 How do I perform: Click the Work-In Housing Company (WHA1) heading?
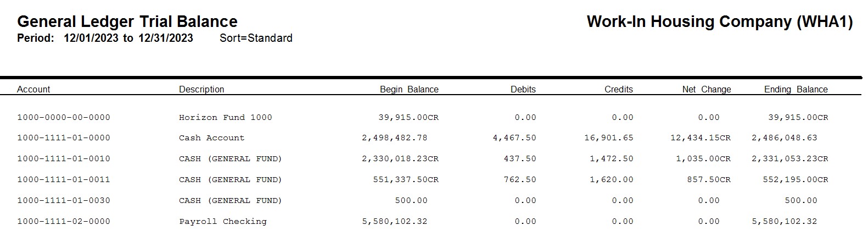point(720,21)
